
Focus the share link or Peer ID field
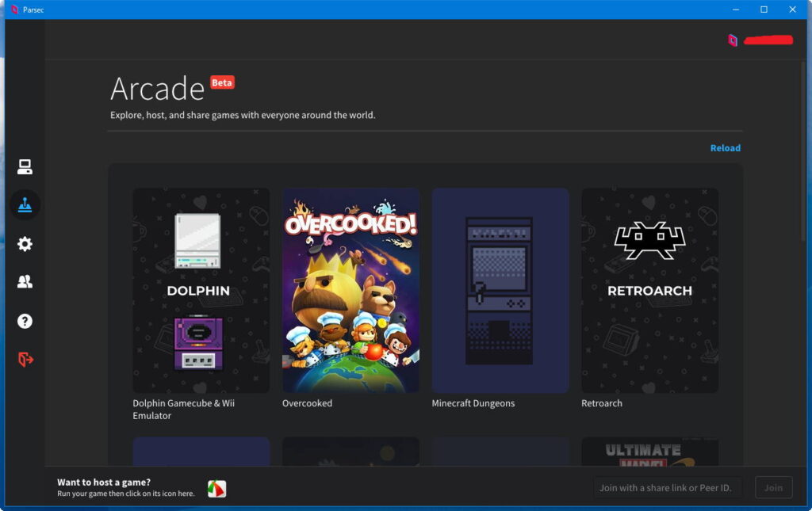pyautogui.click(x=668, y=488)
